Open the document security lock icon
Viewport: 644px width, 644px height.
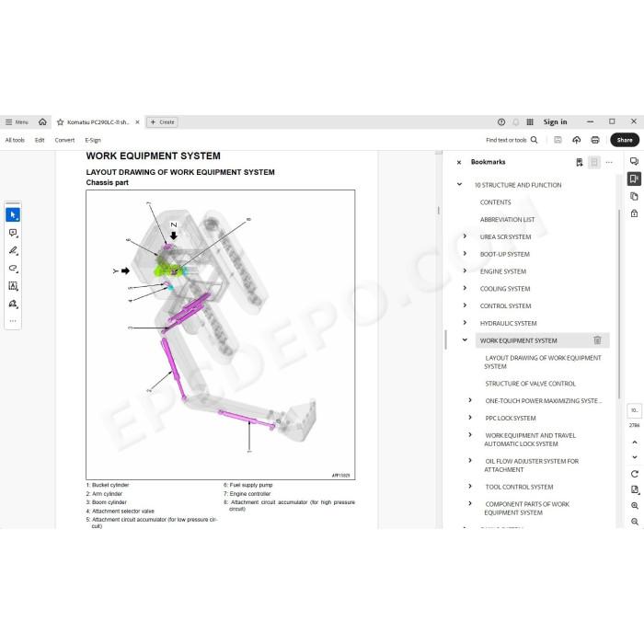point(634,213)
